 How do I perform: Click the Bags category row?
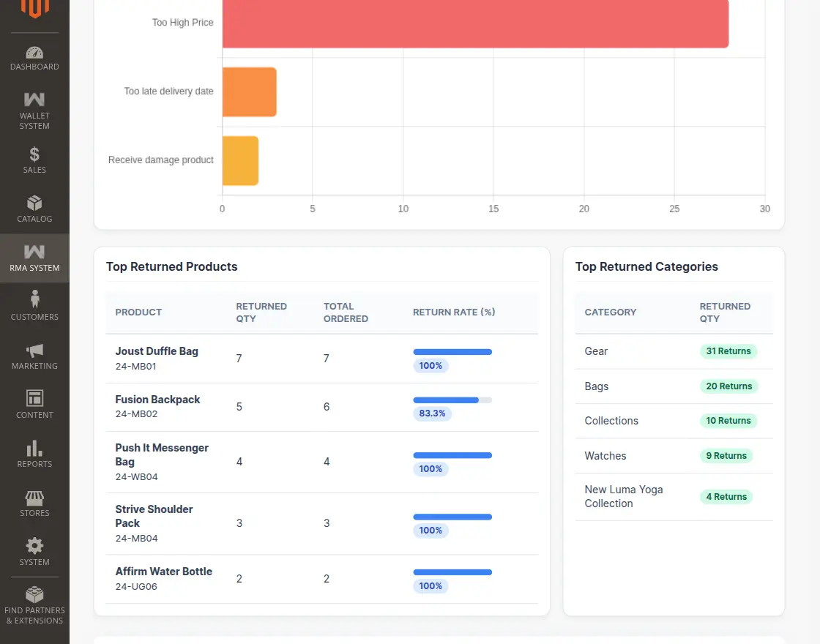click(x=674, y=386)
